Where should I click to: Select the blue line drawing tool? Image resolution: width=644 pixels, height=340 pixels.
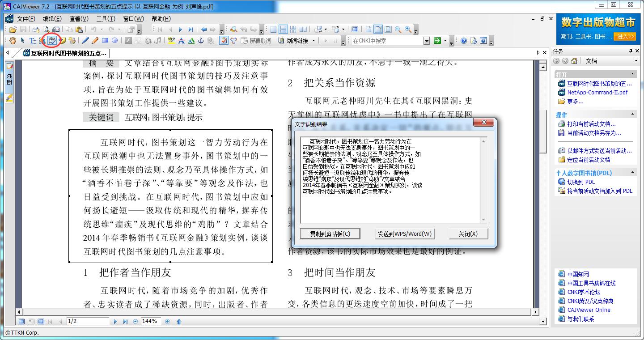pyautogui.click(x=85, y=41)
